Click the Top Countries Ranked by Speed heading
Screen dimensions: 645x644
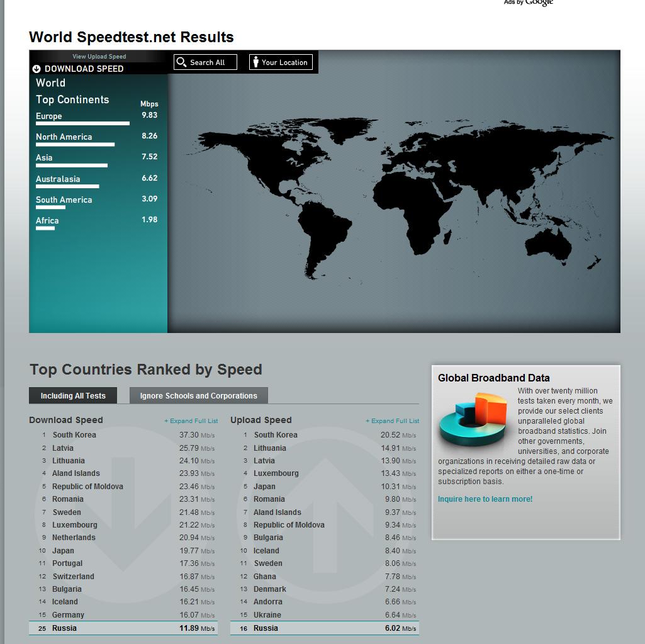(145, 369)
